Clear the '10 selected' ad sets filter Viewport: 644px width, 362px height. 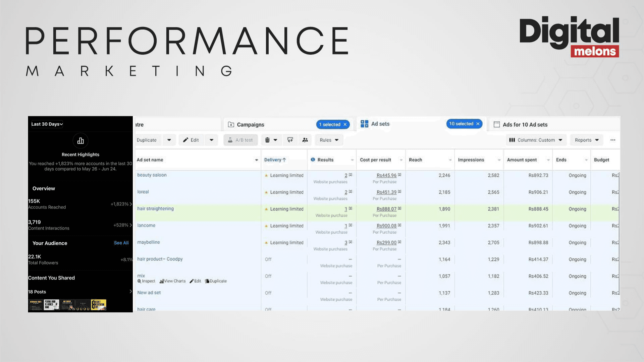click(478, 124)
